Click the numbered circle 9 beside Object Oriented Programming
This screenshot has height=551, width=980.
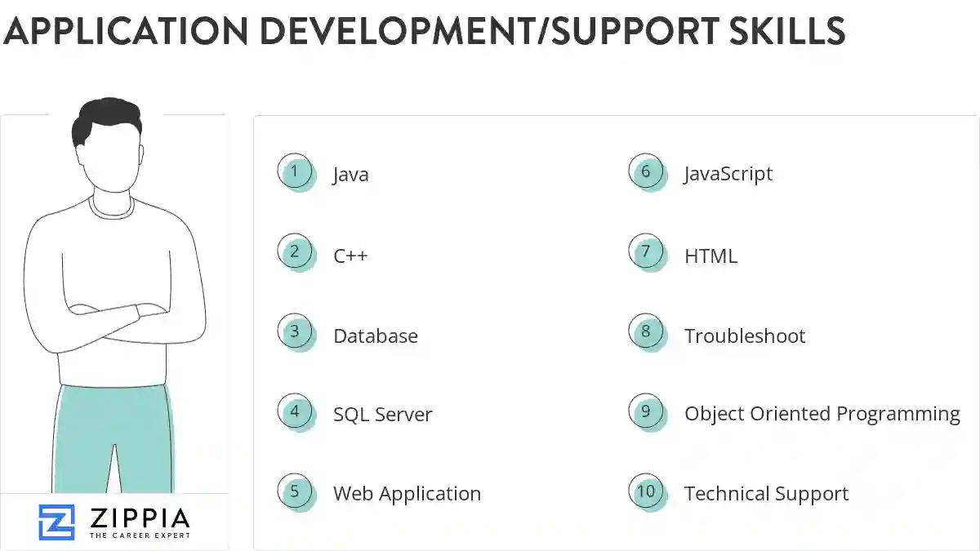(x=647, y=412)
